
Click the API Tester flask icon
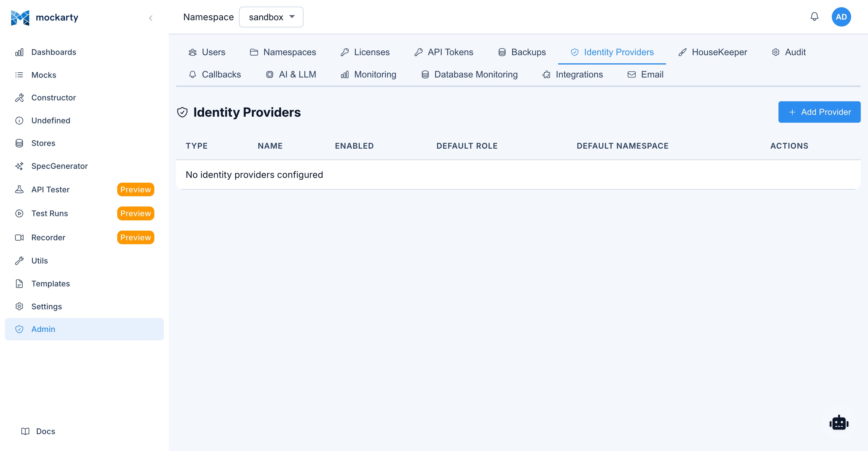[19, 189]
